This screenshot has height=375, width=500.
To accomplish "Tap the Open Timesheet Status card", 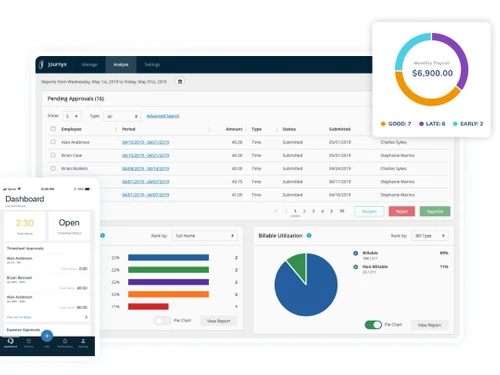I will coord(69,226).
